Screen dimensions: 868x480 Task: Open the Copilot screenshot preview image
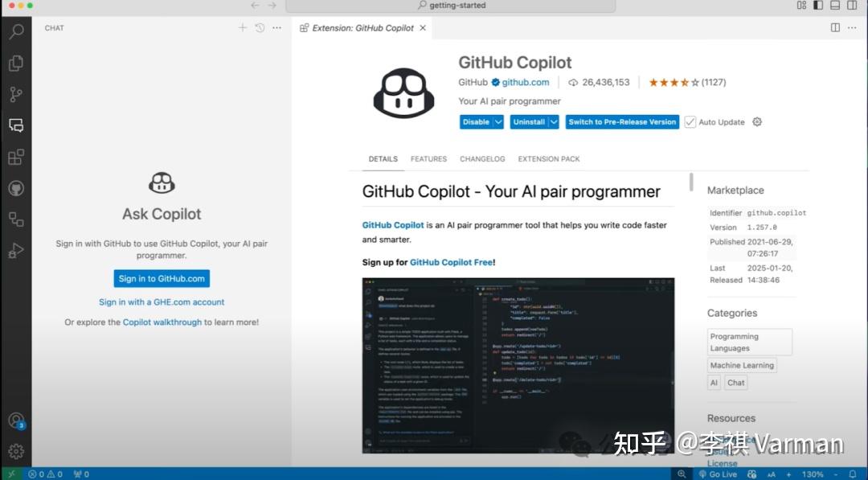[518, 365]
